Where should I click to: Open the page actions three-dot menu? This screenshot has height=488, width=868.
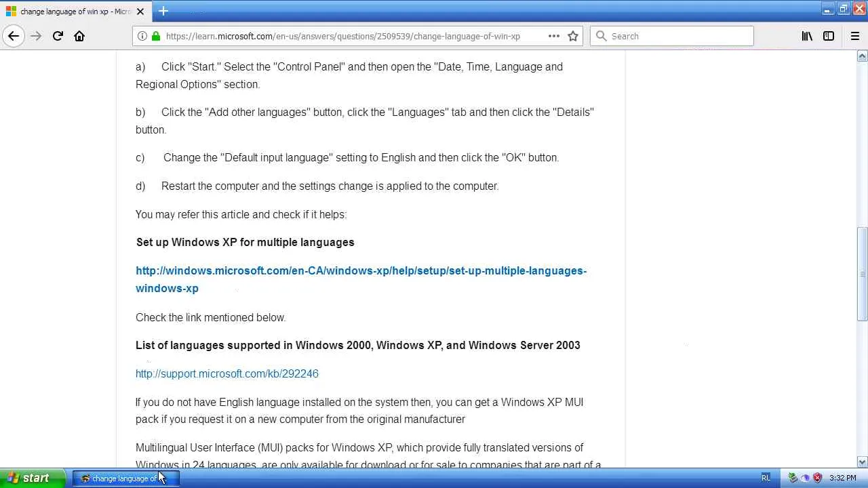pos(554,36)
